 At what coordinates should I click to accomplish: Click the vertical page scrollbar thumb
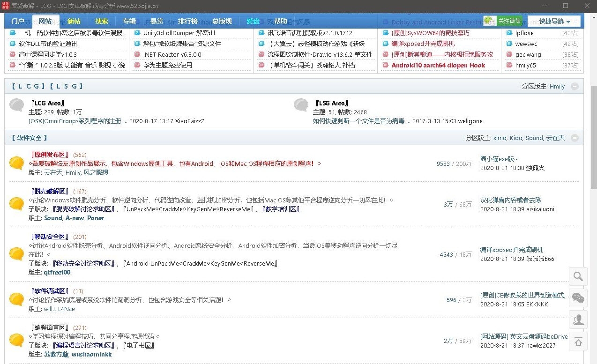(593, 136)
